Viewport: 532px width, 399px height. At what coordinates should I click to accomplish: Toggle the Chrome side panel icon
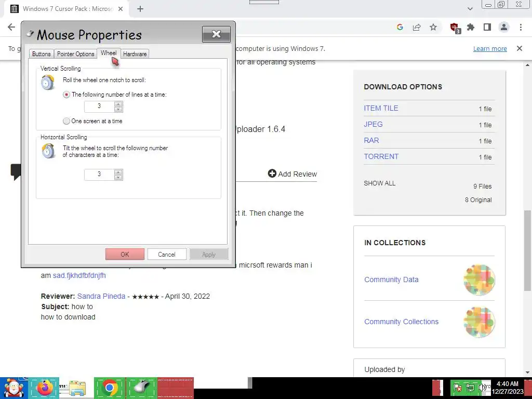point(487,27)
